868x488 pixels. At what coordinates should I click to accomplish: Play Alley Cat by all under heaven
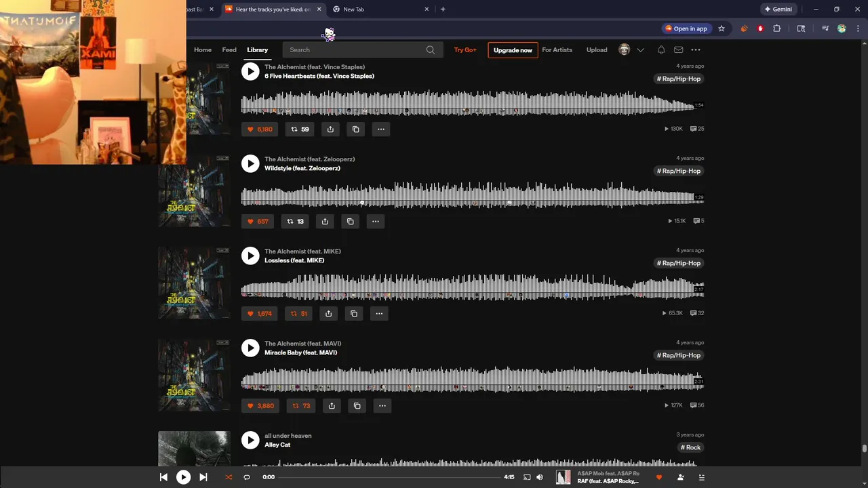(250, 440)
